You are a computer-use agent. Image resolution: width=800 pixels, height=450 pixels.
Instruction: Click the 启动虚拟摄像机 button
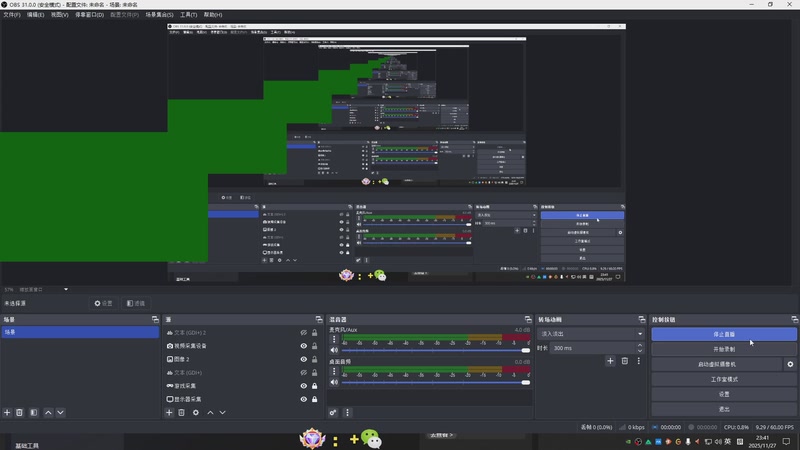(717, 364)
